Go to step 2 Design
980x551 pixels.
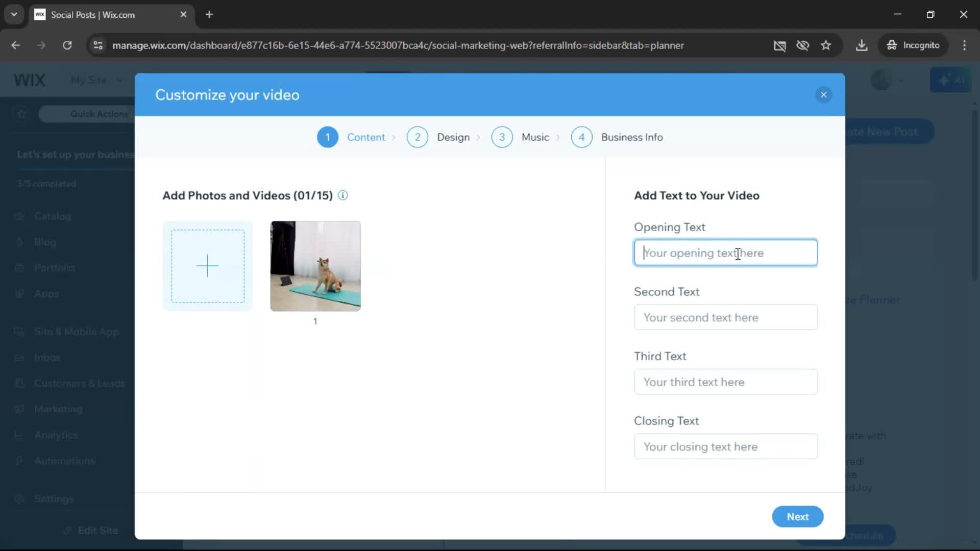pyautogui.click(x=438, y=137)
